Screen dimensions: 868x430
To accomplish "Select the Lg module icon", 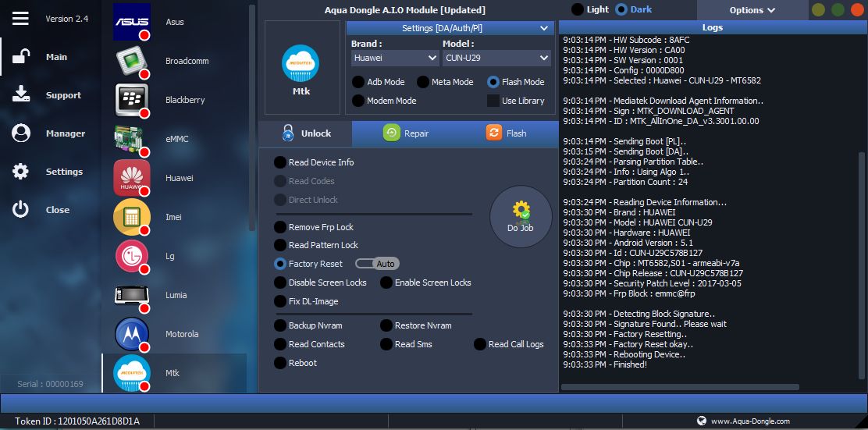I will pyautogui.click(x=132, y=256).
